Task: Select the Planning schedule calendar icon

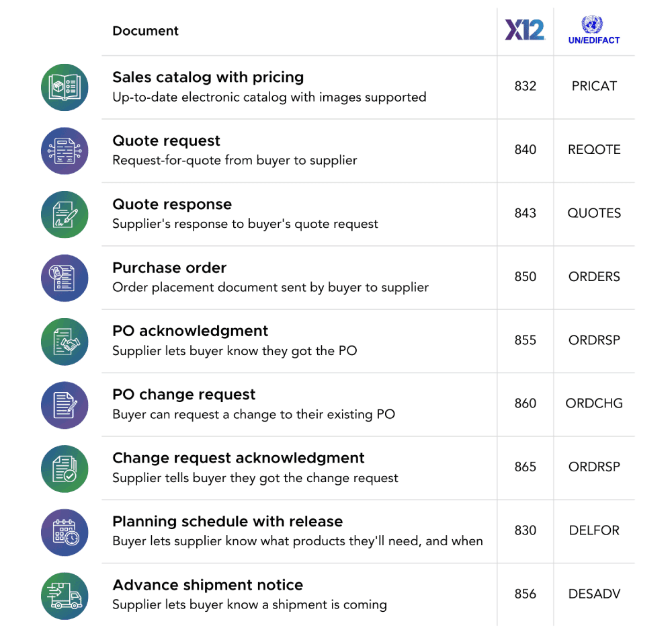Action: pyautogui.click(x=65, y=532)
